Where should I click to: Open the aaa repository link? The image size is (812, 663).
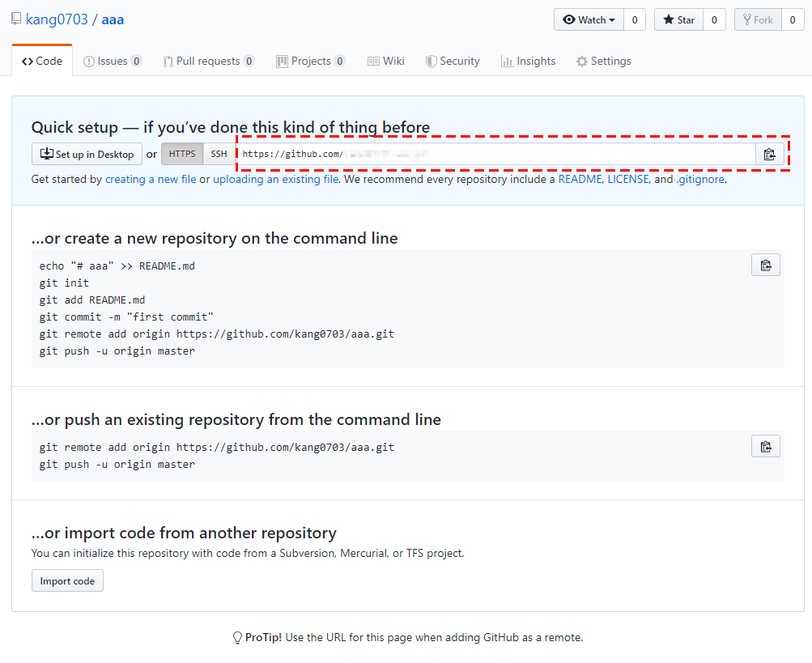(x=113, y=19)
